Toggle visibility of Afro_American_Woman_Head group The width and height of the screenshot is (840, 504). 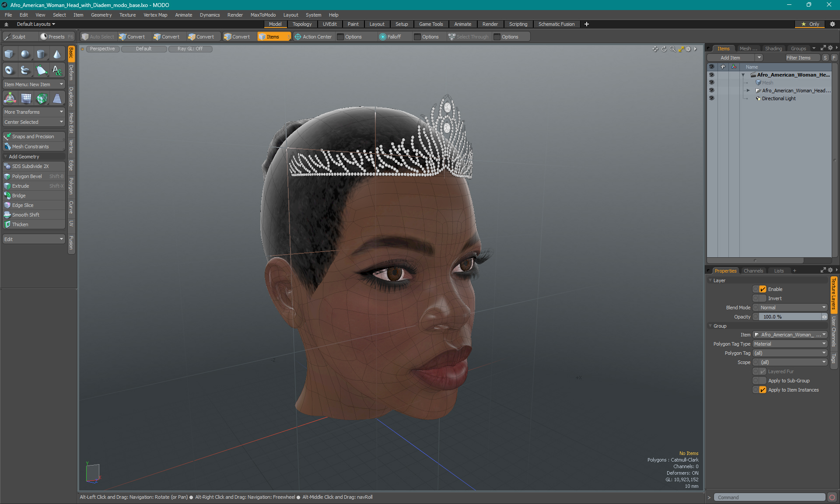[711, 91]
